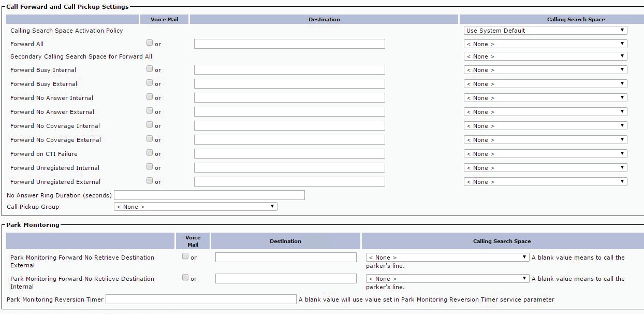This screenshot has height=314, width=644.
Task: Expand Secondary Calling Search Space for Forward All
Action: tap(545, 56)
